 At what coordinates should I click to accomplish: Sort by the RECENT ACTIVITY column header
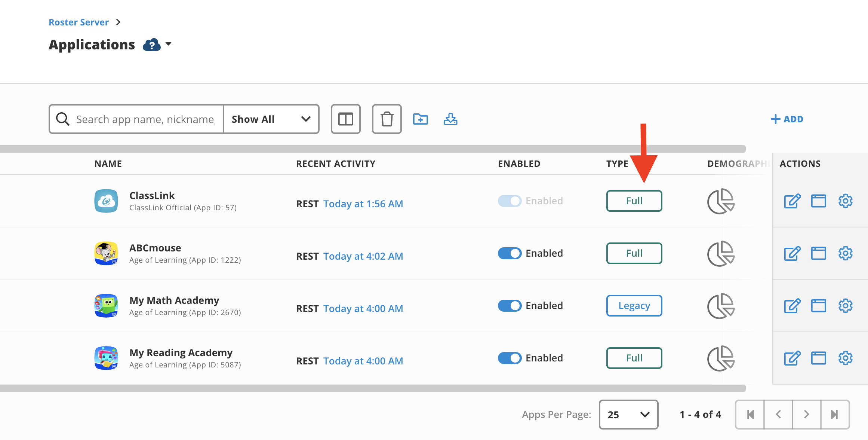pyautogui.click(x=336, y=164)
